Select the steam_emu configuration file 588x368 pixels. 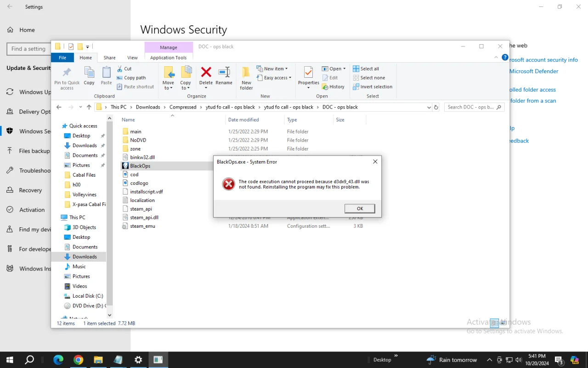tap(143, 226)
